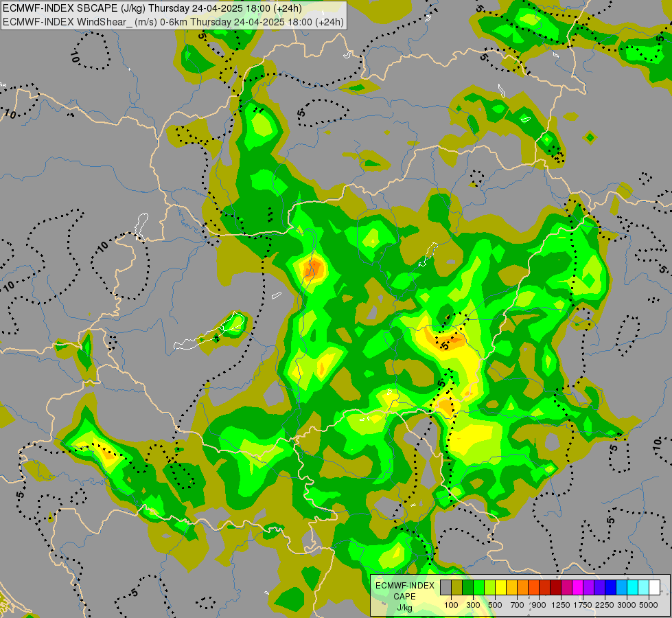Image resolution: width=672 pixels, height=618 pixels.
Task: Click the legend's CAPE label
Action: [x=404, y=597]
